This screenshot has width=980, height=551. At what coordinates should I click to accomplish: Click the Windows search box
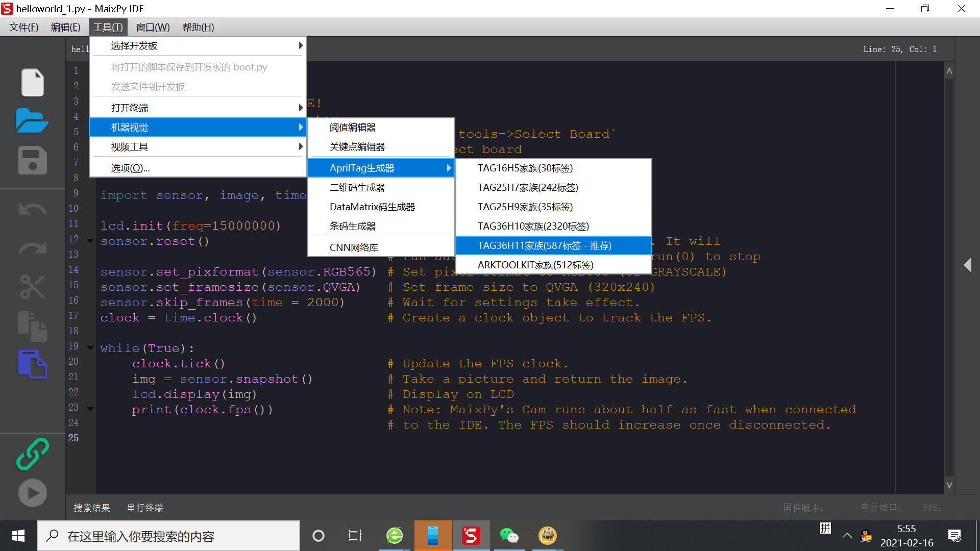coord(168,536)
